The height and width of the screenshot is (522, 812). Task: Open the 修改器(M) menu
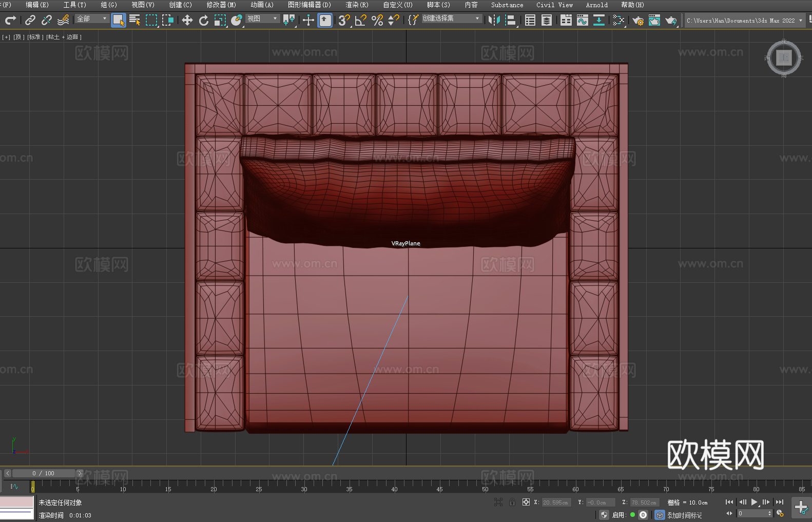coord(221,5)
